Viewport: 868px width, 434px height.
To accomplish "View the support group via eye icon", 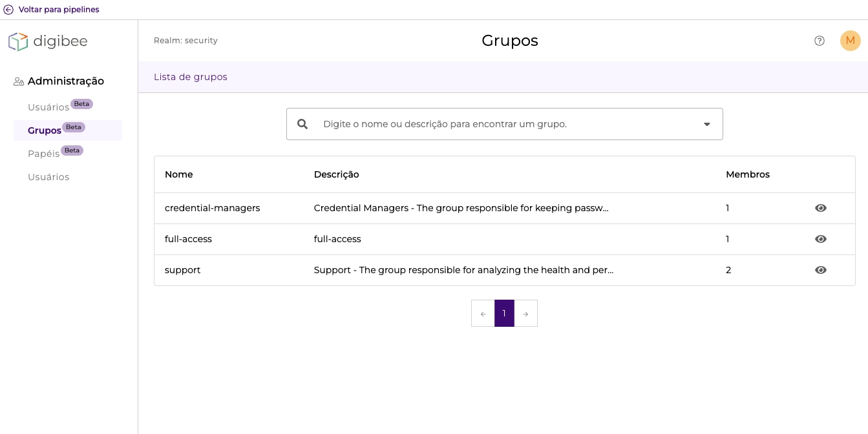I will click(821, 270).
